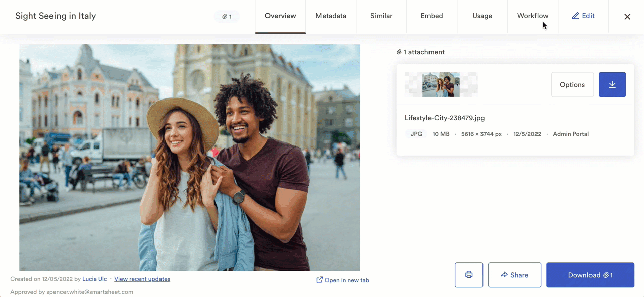Open the Usage tab

click(482, 17)
